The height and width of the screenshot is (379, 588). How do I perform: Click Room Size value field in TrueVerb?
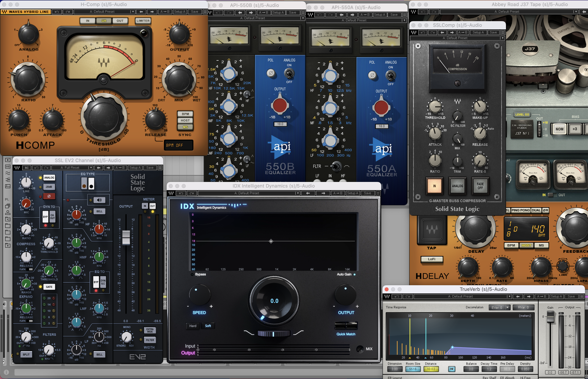pyautogui.click(x=413, y=369)
